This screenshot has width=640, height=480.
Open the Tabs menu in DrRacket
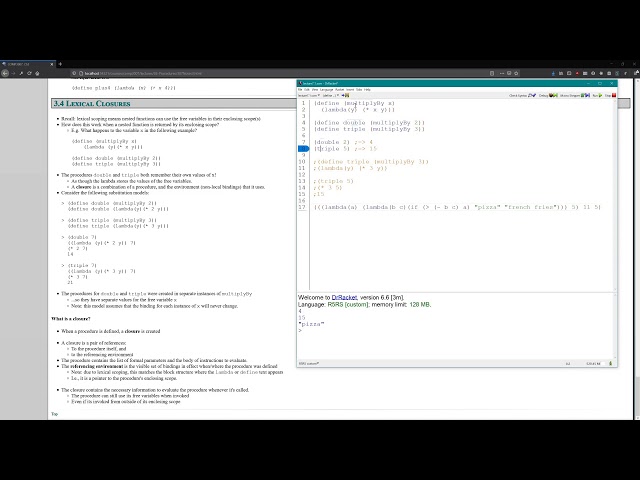pos(359,89)
